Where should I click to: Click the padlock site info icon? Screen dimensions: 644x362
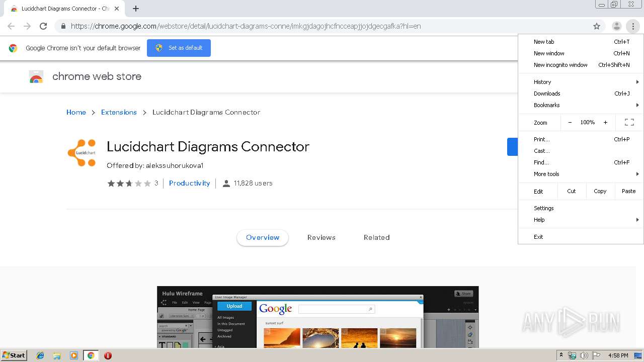pyautogui.click(x=63, y=26)
